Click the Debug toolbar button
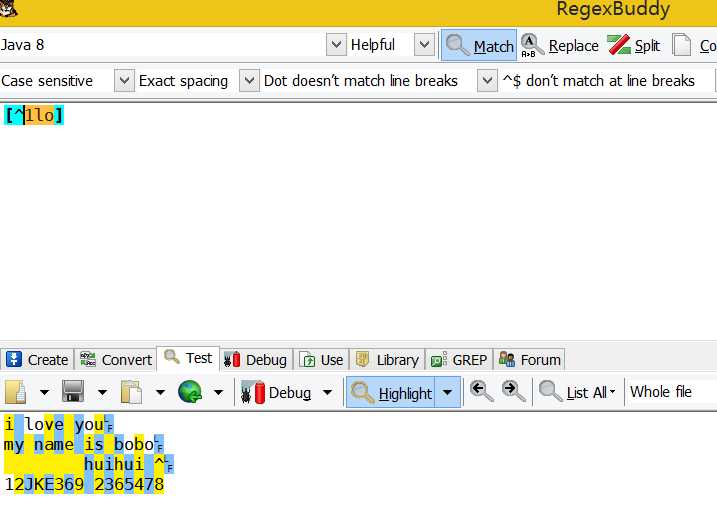 click(277, 392)
